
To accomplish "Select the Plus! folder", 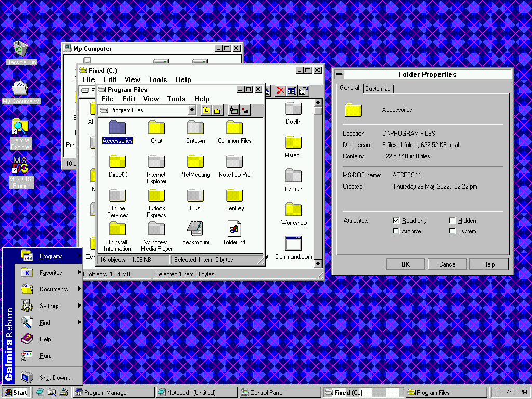I will (x=195, y=200).
